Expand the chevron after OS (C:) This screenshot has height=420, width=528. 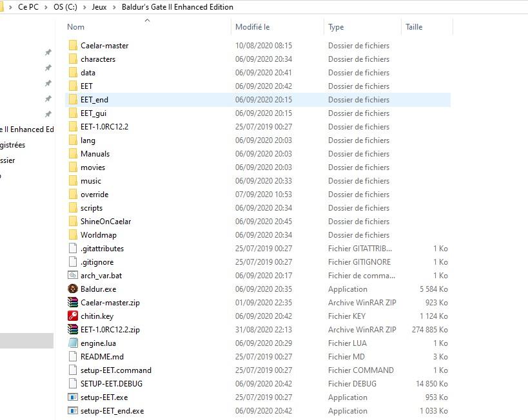[x=84, y=7]
